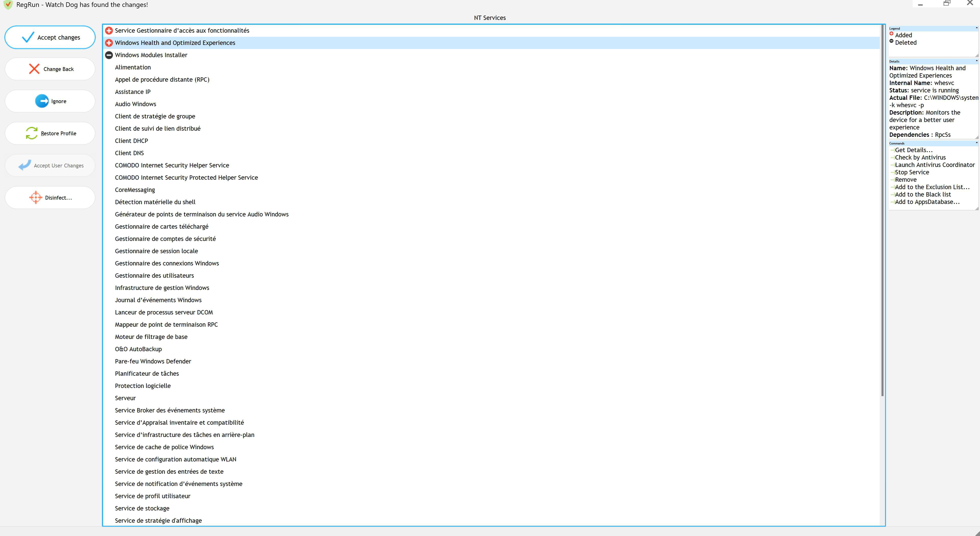Choose the Stop Service command
Screen dimensions: 980x536
[912, 172]
